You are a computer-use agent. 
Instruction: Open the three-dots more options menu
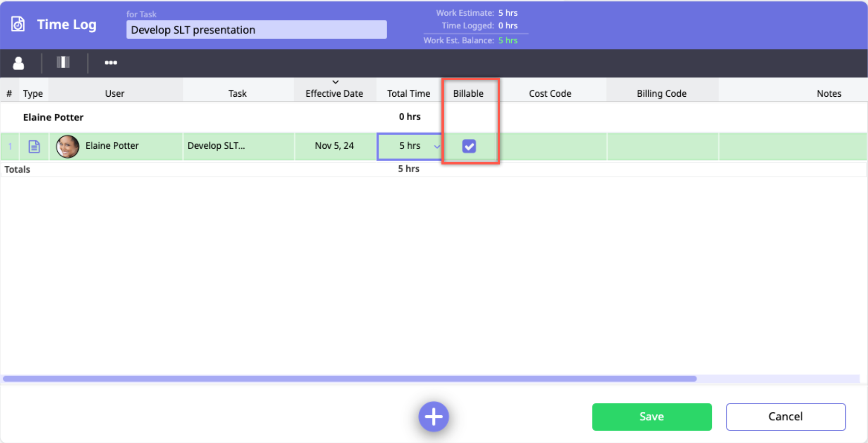pos(110,63)
